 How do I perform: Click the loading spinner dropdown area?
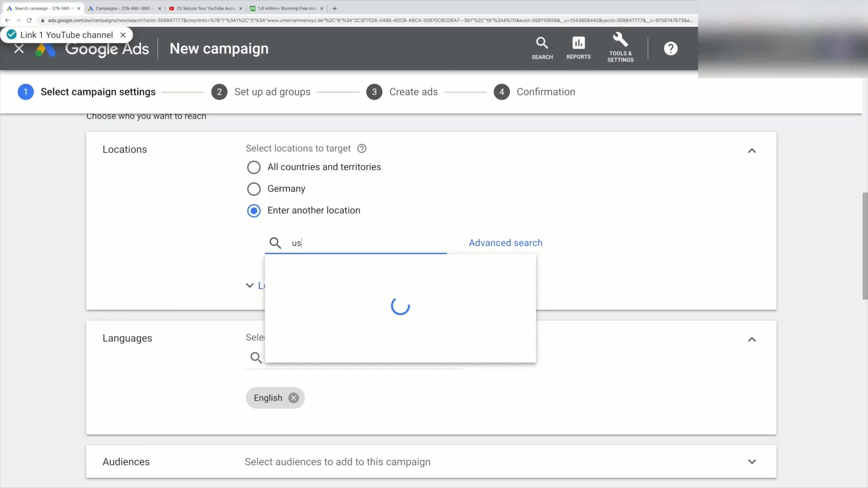point(401,307)
